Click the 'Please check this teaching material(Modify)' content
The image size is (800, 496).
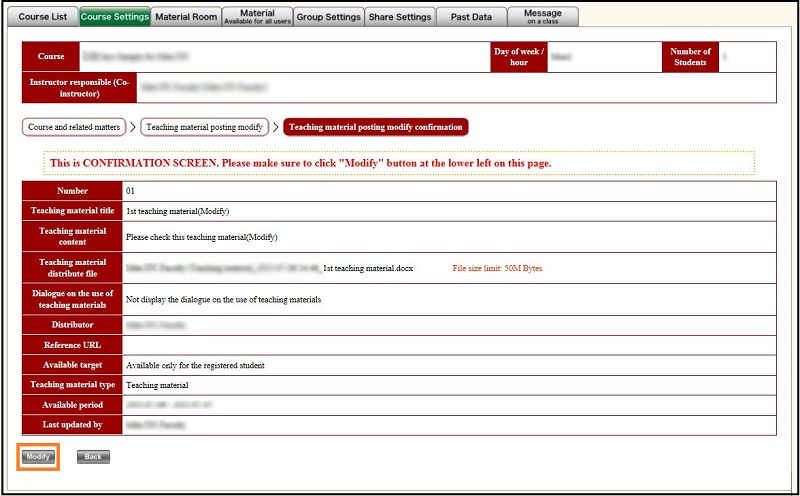click(x=201, y=237)
